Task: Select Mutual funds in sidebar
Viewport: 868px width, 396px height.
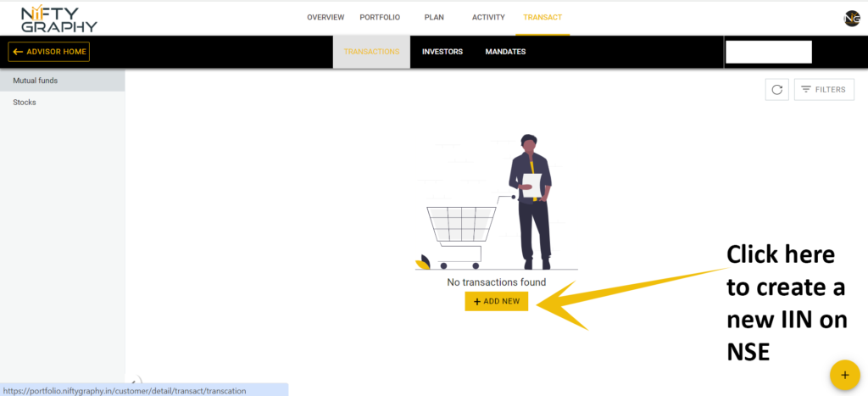Action: click(x=62, y=81)
